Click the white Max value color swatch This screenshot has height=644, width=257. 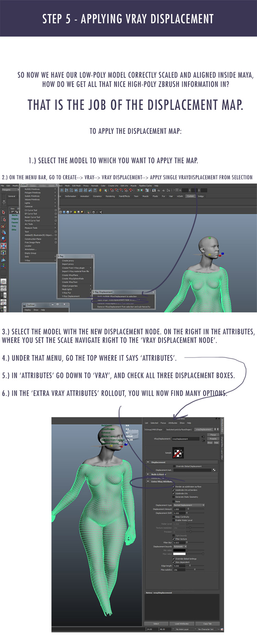pos(179,554)
